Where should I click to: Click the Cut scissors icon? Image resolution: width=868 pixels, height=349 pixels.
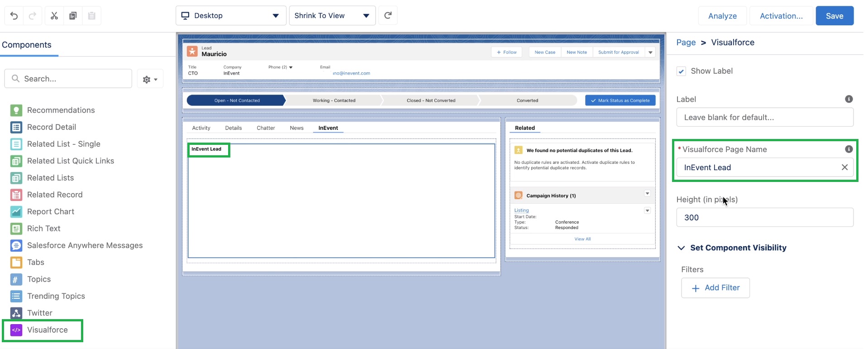54,16
